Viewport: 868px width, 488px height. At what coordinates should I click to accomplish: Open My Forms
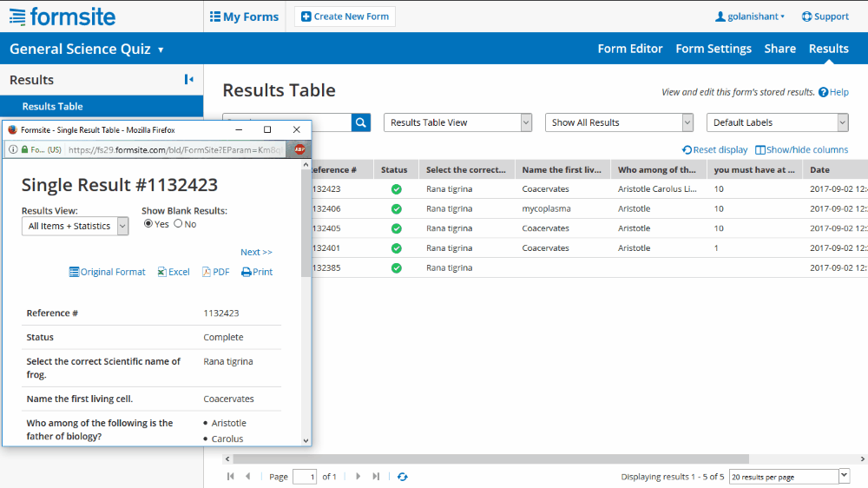[244, 16]
